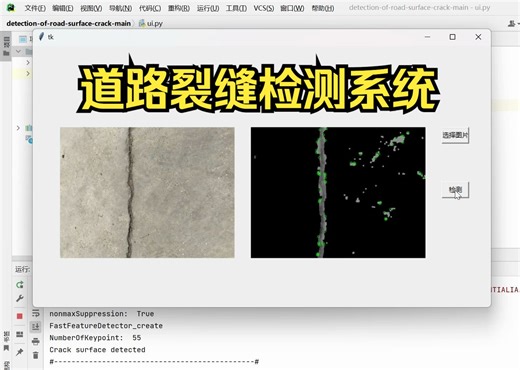Open the 运行(U) menu

208,8
